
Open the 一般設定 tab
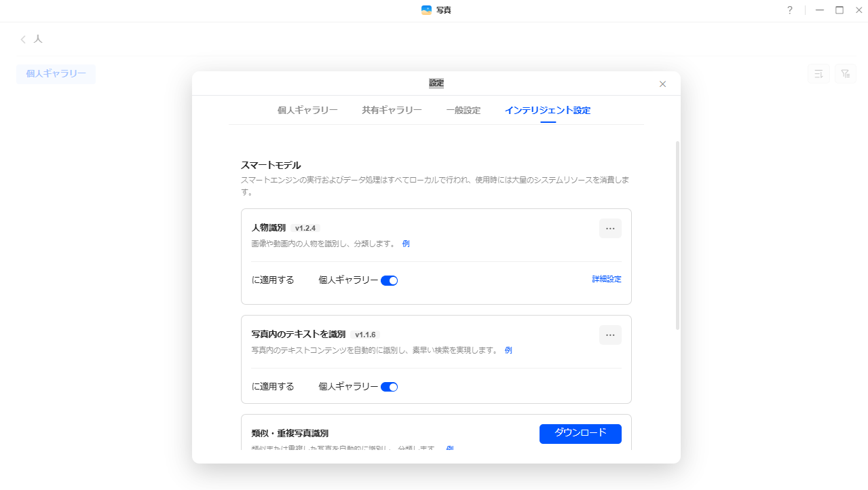(x=463, y=111)
